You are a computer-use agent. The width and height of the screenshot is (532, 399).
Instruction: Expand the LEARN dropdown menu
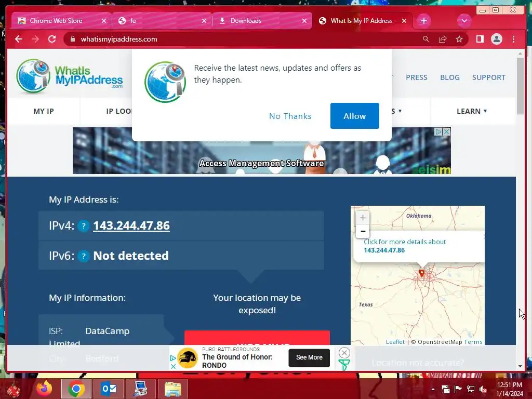click(x=472, y=111)
